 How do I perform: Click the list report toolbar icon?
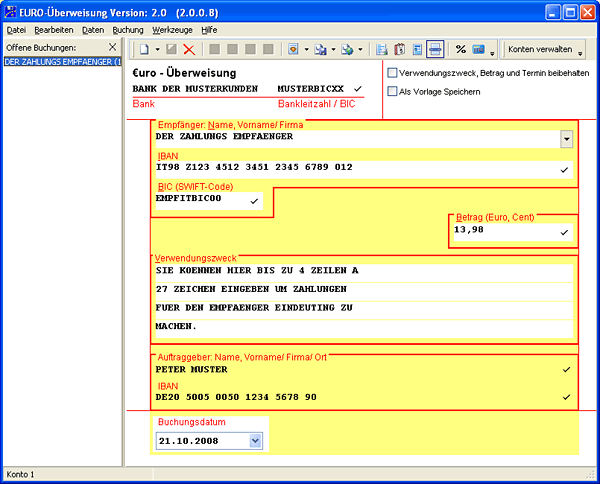tap(382, 49)
